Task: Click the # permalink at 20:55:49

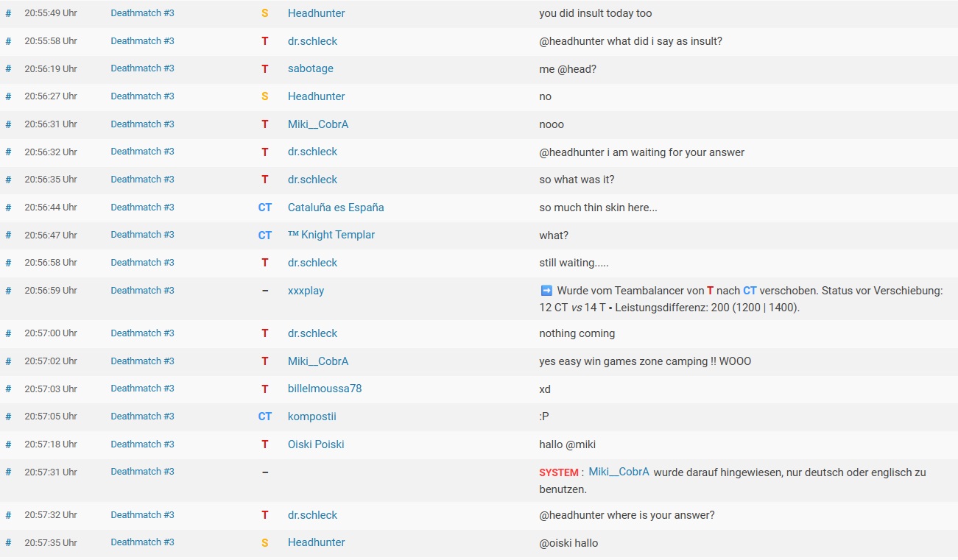Action: pyautogui.click(x=8, y=13)
